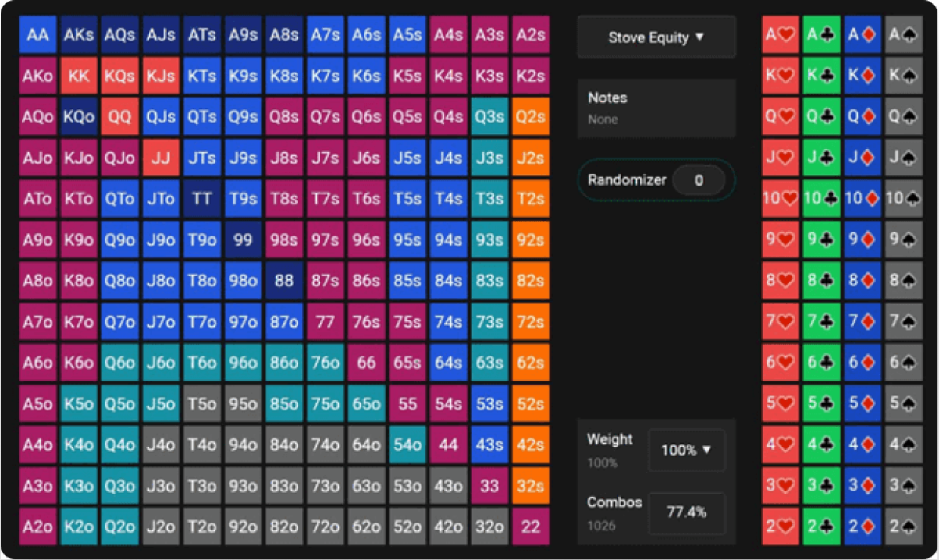Toggle the AA hand cell
The width and height of the screenshot is (939, 560).
coord(38,35)
